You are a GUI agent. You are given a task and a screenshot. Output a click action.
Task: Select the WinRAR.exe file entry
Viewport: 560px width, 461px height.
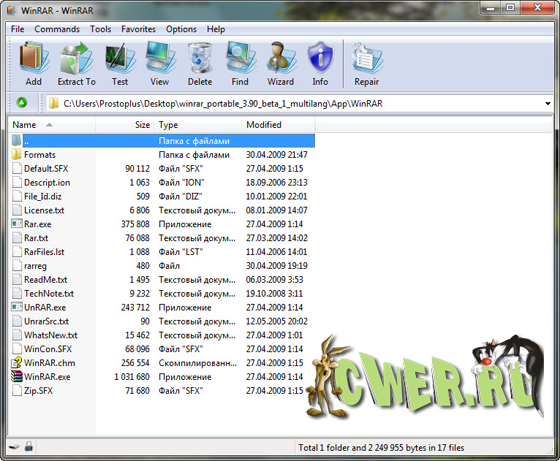click(47, 377)
